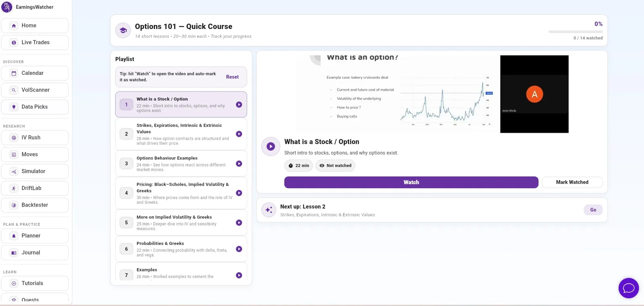The height and width of the screenshot is (306, 644).
Task: Open Calendar in the Discover section
Action: pyautogui.click(x=35, y=73)
